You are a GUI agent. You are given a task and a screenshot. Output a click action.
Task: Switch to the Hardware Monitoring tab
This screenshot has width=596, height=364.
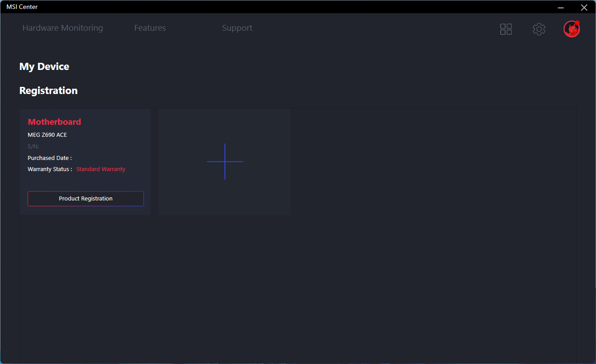[x=63, y=28]
